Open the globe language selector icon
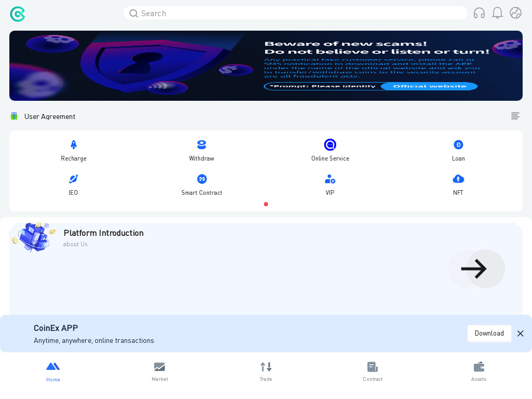The width and height of the screenshot is (532, 399). (515, 13)
